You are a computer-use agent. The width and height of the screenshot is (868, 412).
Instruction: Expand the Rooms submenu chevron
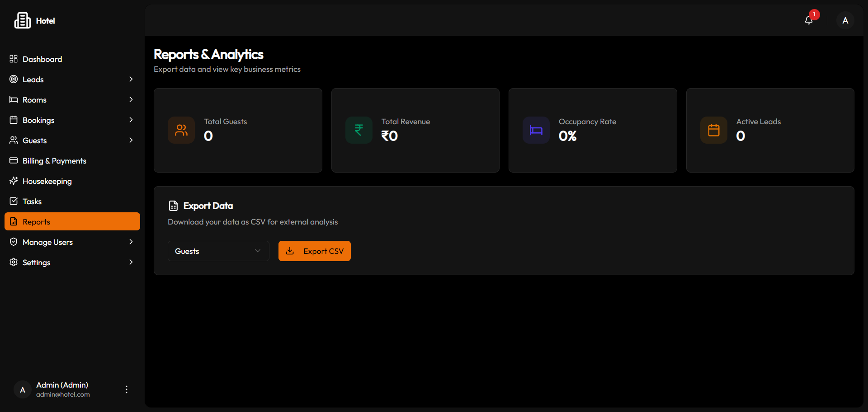pyautogui.click(x=131, y=100)
